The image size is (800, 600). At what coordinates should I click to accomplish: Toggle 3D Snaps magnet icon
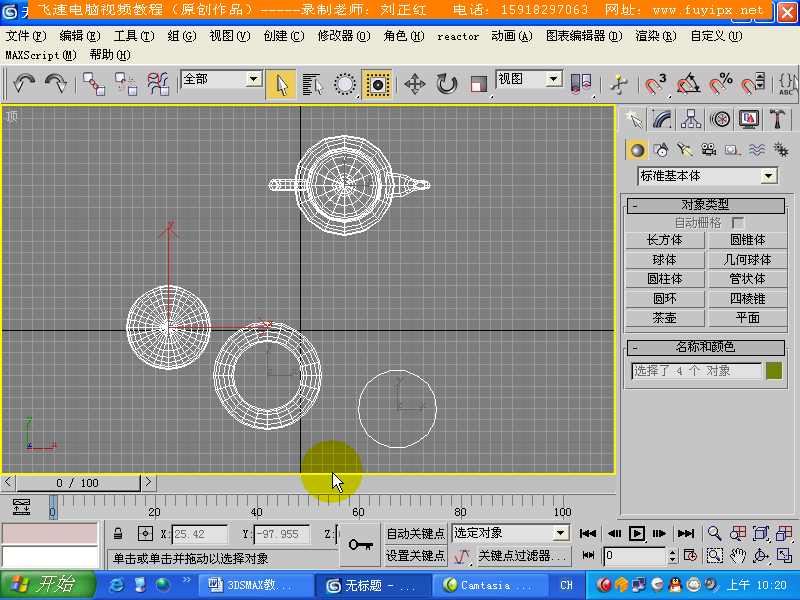pos(655,84)
